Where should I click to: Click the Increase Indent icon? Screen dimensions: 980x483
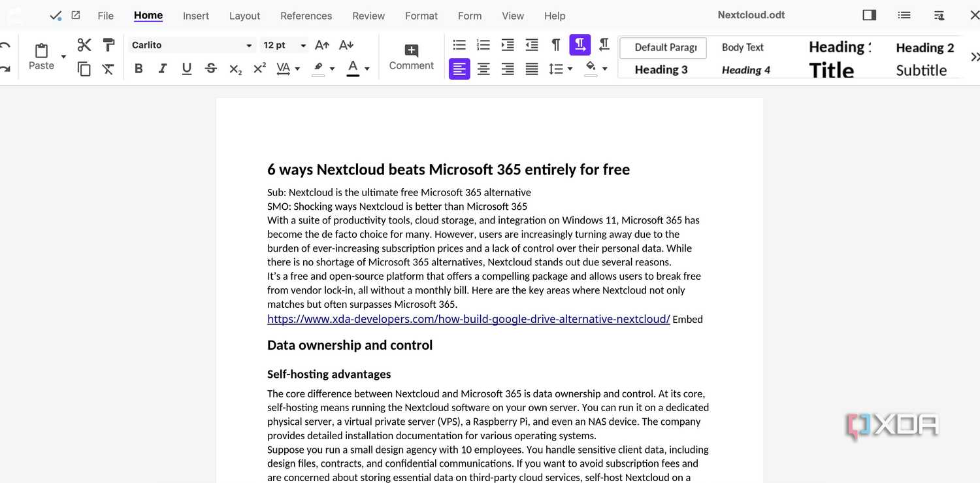[508, 44]
